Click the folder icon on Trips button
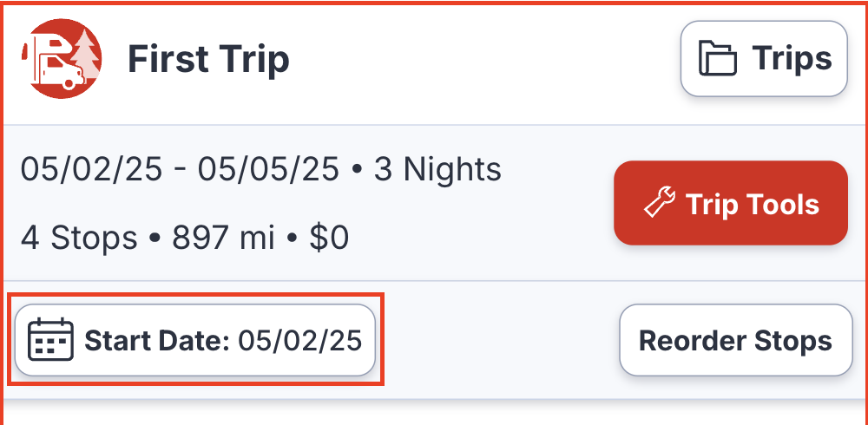Screen dimensions: 868x425 click(x=719, y=59)
